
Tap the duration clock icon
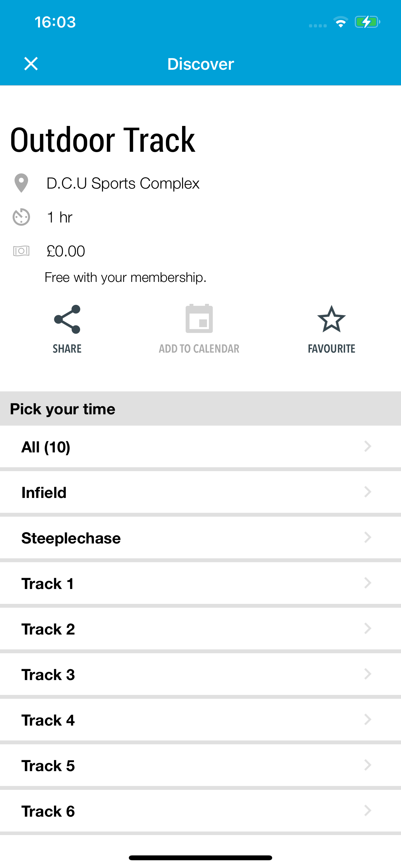[x=21, y=217]
